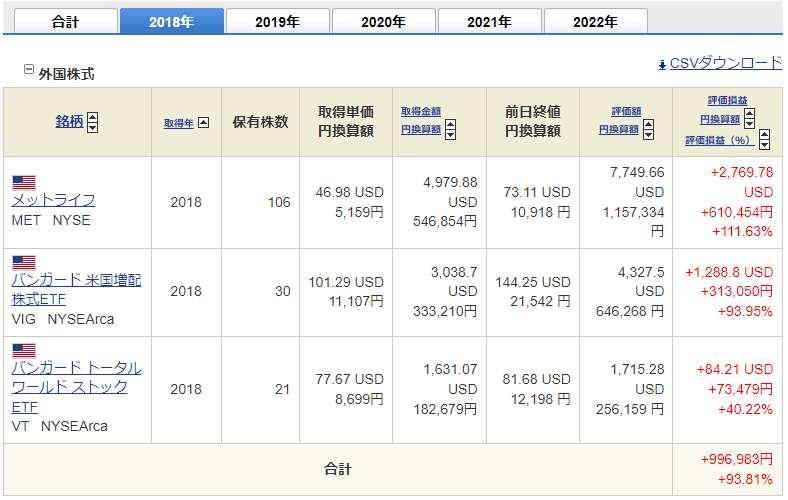The width and height of the screenshot is (788, 500).
Task: Click the 144.25 USD closing price
Action: pyautogui.click(x=533, y=282)
